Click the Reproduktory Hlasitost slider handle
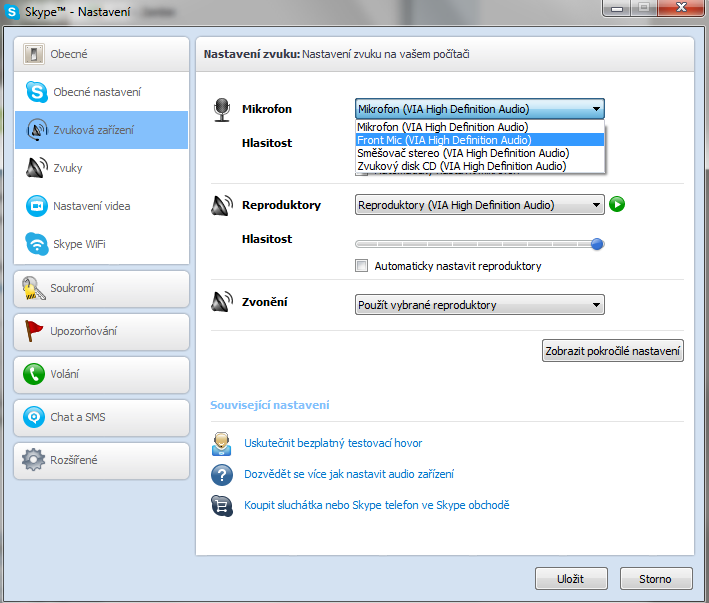 [597, 244]
